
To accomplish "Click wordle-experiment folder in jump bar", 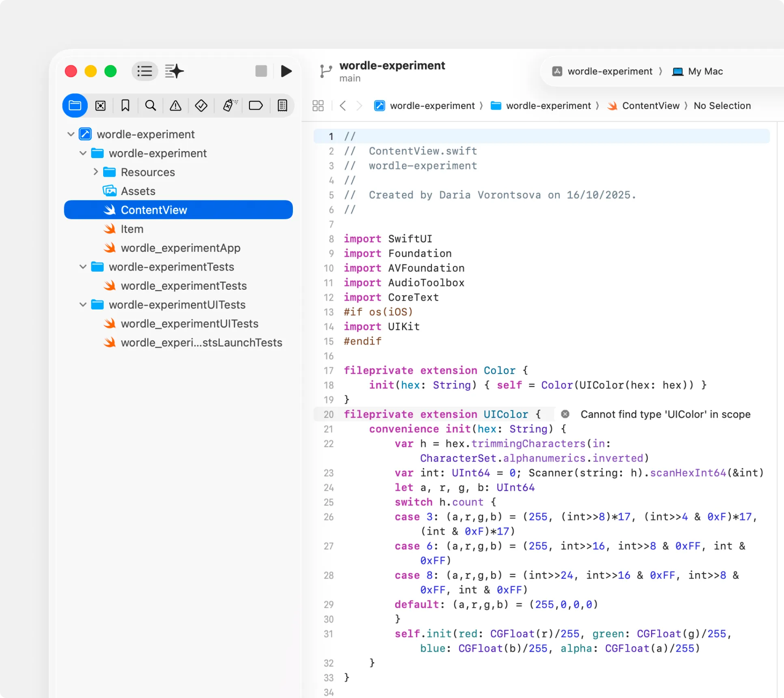I will 541,106.
